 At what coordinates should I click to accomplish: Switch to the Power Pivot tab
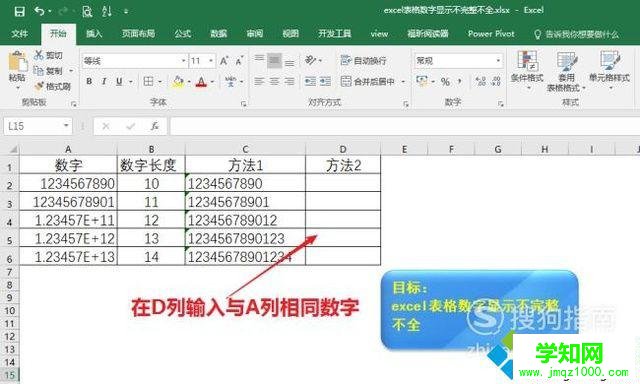click(x=491, y=34)
